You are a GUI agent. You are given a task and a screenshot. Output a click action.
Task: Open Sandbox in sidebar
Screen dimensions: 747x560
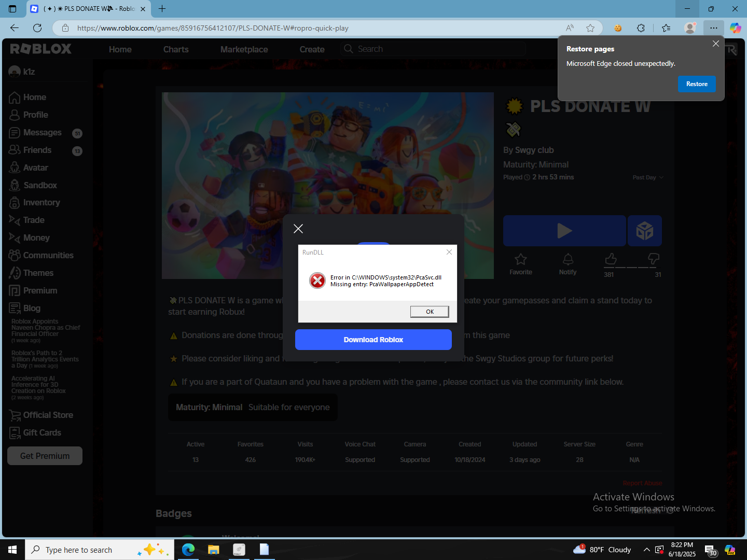pyautogui.click(x=33, y=185)
